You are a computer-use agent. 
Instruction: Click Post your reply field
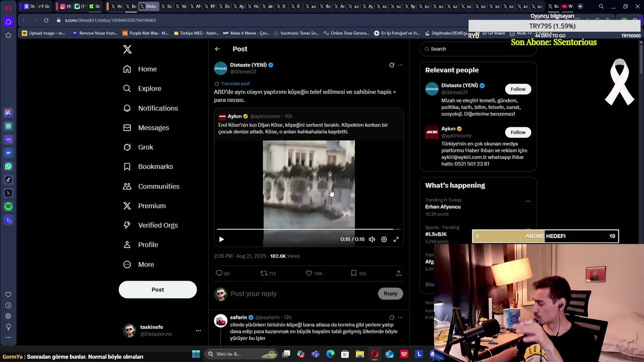[302, 294]
